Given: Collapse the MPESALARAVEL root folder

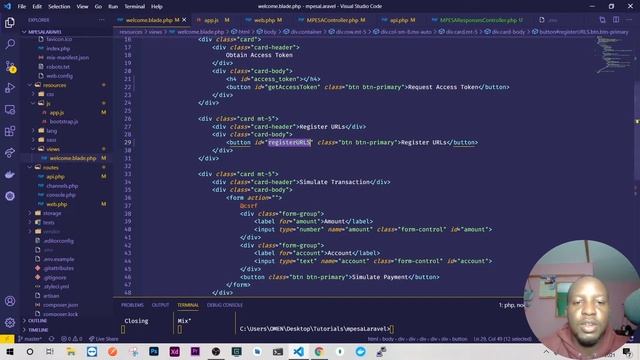Looking at the screenshot, I should coord(43,32).
